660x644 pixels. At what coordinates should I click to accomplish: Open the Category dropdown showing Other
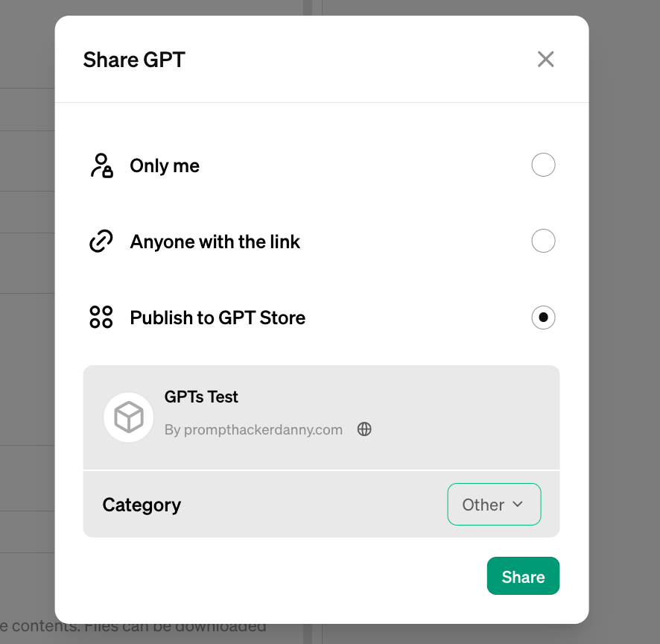coord(493,505)
